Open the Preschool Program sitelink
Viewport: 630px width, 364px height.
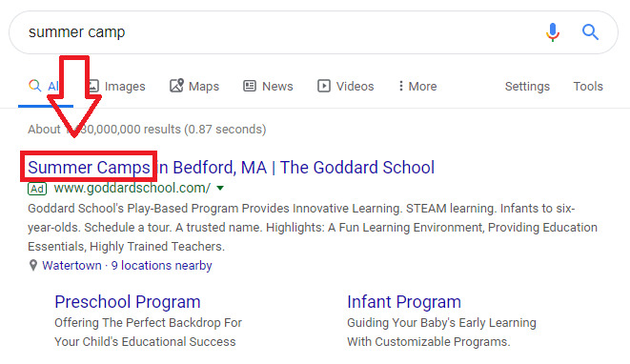[x=128, y=302]
